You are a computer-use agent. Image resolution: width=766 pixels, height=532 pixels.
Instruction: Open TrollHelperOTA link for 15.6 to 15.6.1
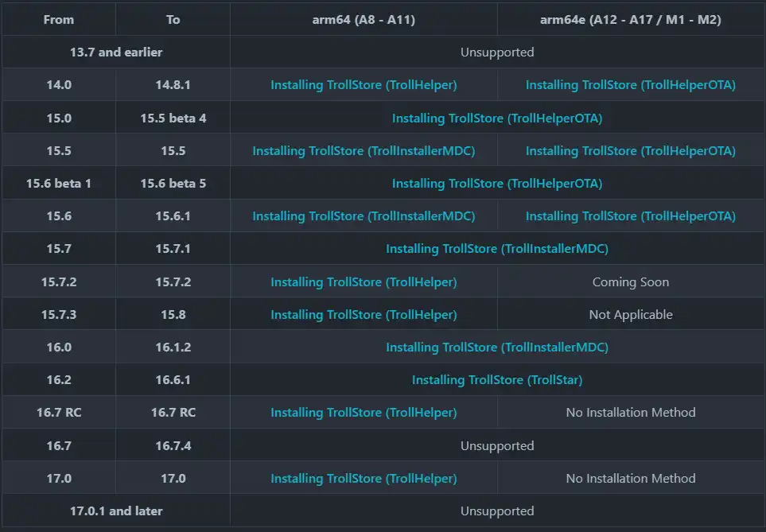tap(630, 216)
